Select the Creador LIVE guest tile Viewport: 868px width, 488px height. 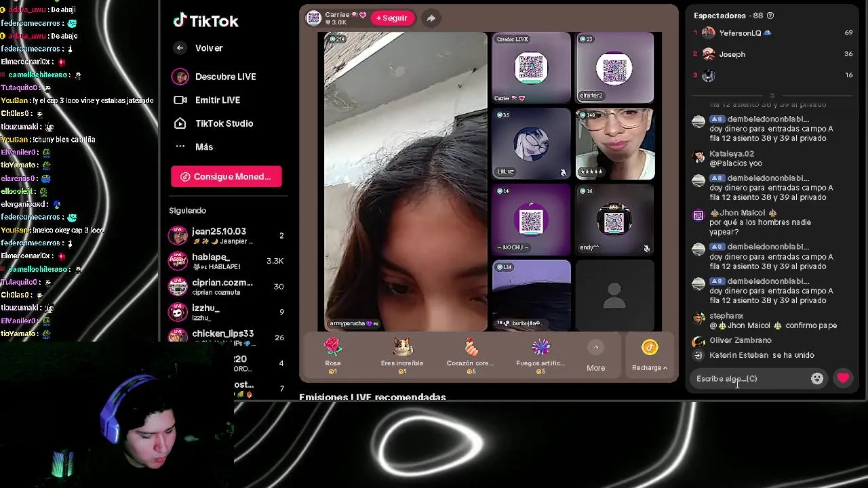(531, 68)
